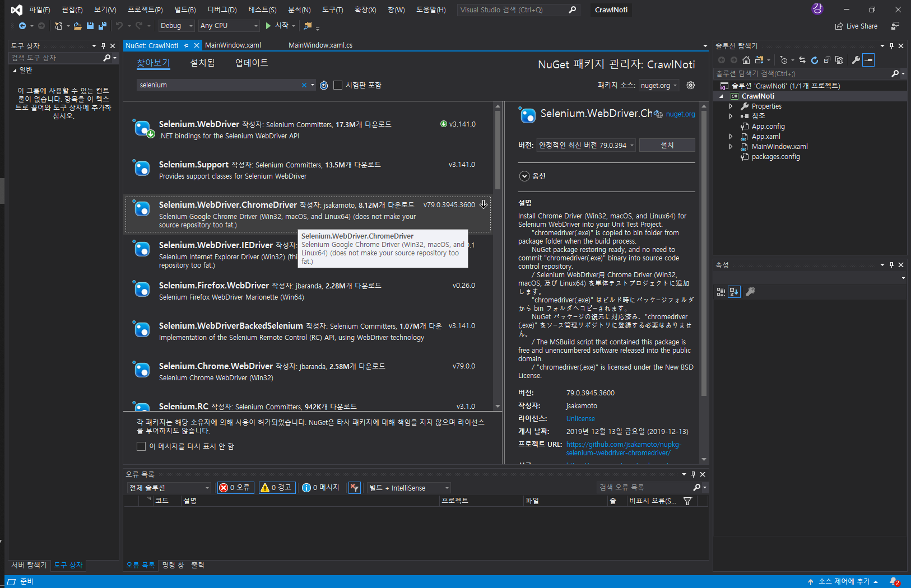Screen dimensions: 911x588
Task: Toggle clear all filters button in error list
Action: point(354,488)
